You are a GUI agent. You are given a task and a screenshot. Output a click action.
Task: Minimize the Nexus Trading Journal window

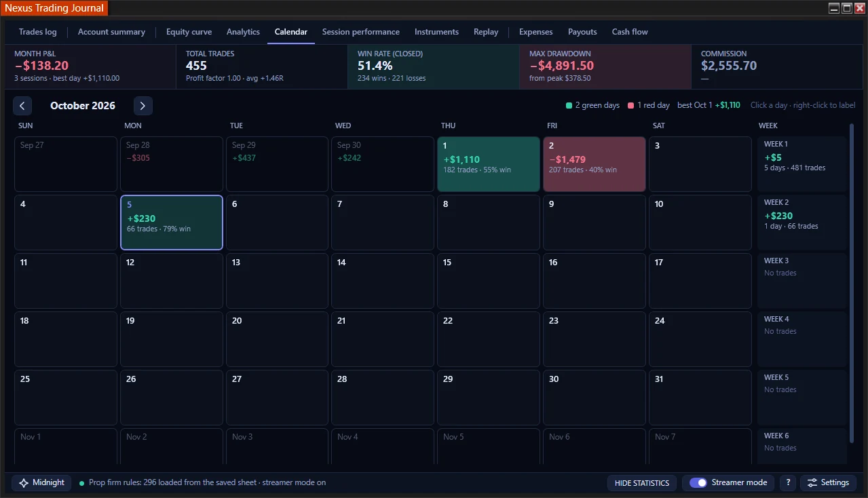[835, 8]
